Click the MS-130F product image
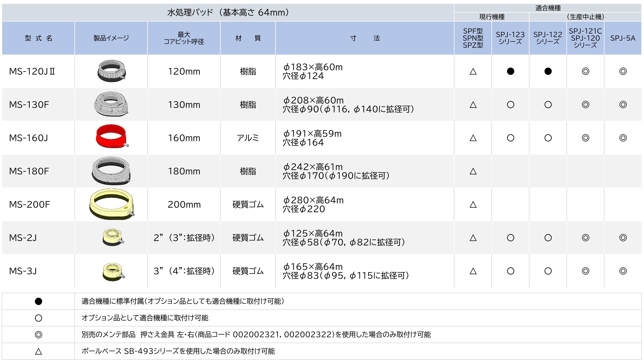 tap(111, 104)
